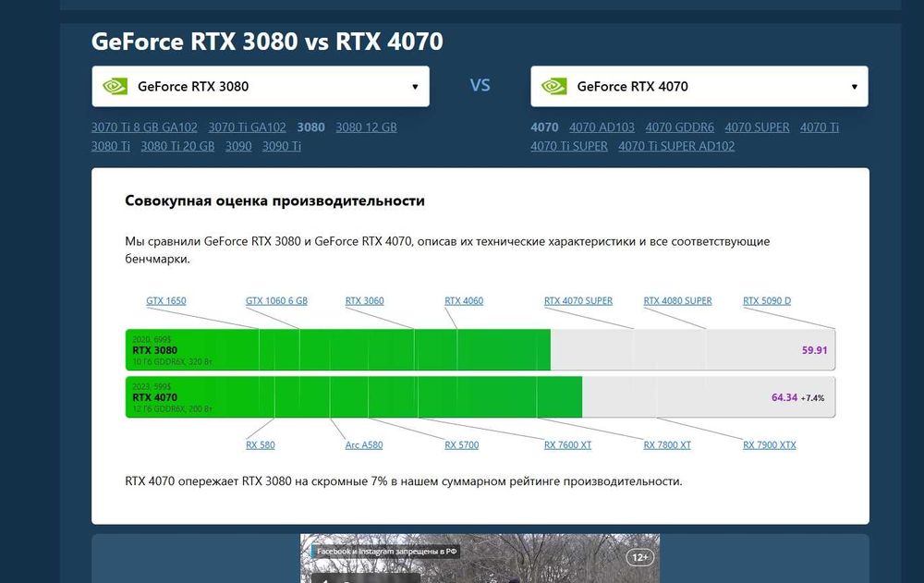Click the RTX 4070 SUPER chart label
Image resolution: width=924 pixels, height=583 pixels.
coord(578,300)
